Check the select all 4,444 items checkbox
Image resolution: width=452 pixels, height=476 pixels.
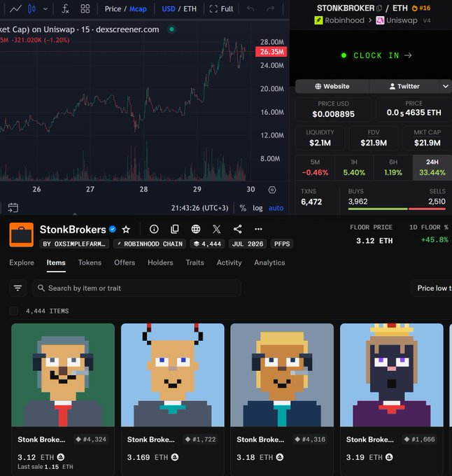pyautogui.click(x=14, y=311)
